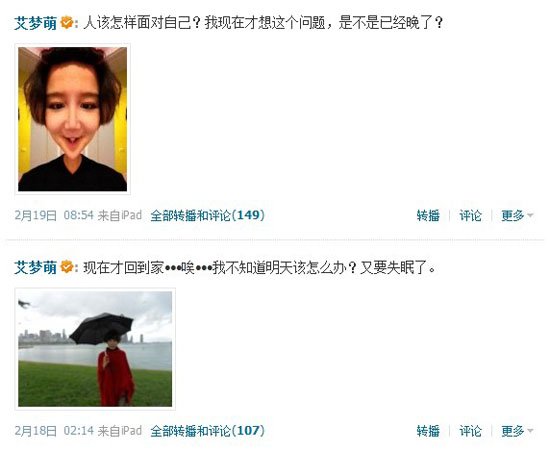Viewport: 550px width, 451px height.
Task: Click timestamp 2月18日 02:14
Action: click(54, 431)
